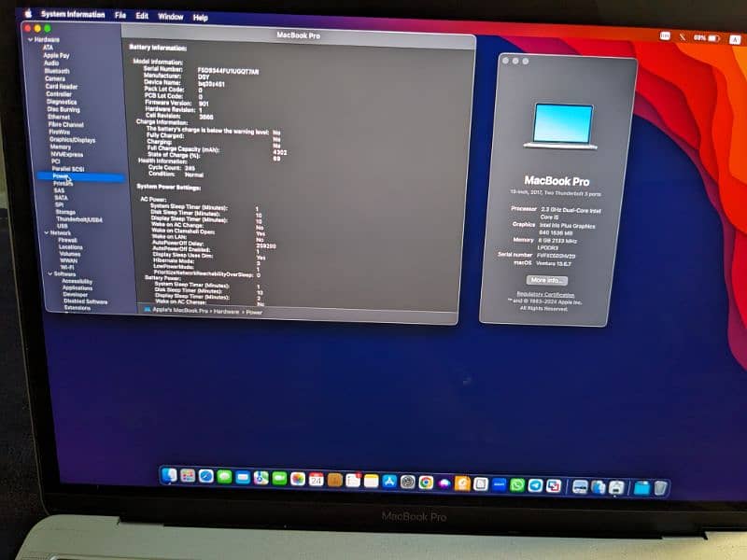This screenshot has width=747, height=560.
Task: Click the Apple logo menu icon
Action: tap(27, 14)
